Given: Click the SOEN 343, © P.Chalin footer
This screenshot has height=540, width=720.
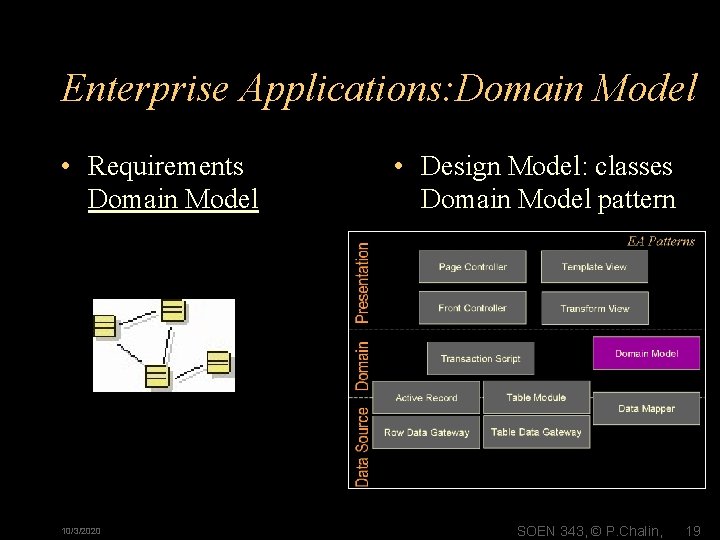Looking at the screenshot, I should [590, 531].
